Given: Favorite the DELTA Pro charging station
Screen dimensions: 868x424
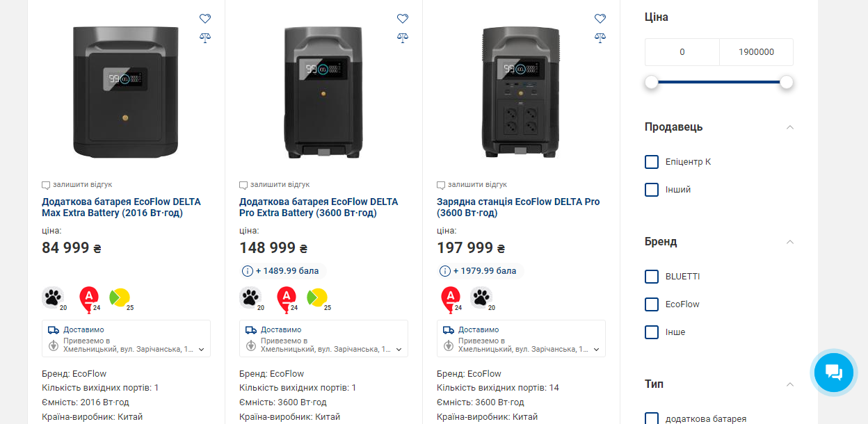Looking at the screenshot, I should (600, 19).
